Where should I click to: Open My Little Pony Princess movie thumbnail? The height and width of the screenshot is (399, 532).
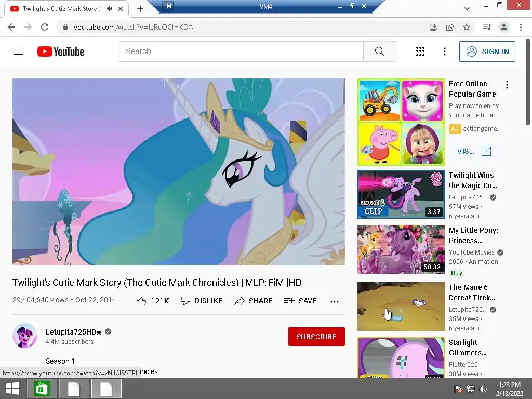click(x=401, y=249)
